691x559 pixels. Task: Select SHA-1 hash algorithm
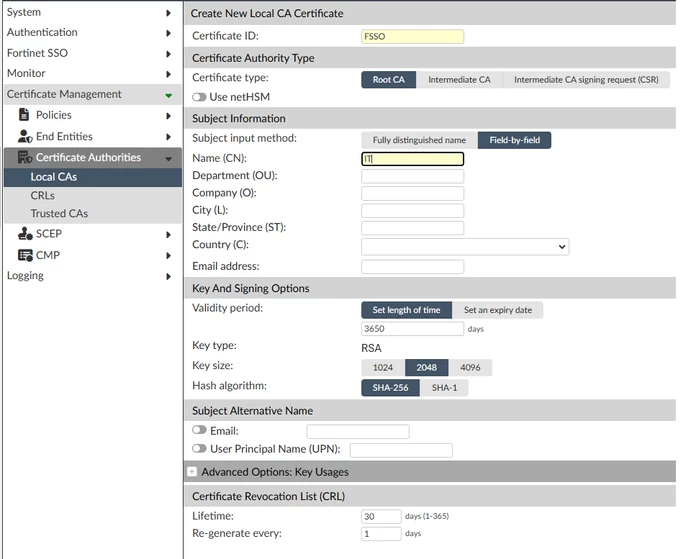coord(444,388)
